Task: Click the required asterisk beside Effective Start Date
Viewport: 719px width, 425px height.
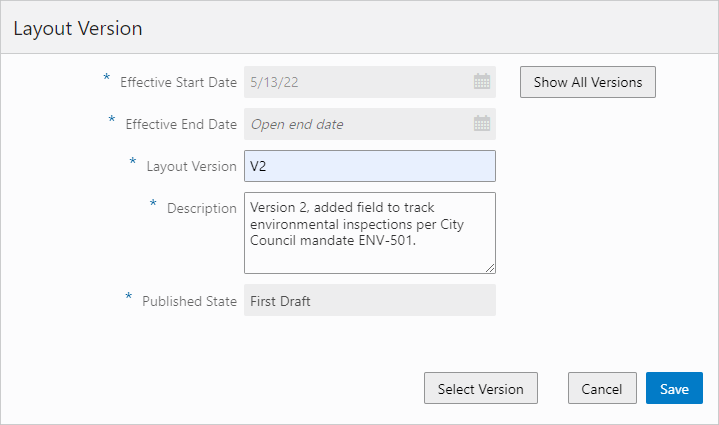Action: pos(107,78)
